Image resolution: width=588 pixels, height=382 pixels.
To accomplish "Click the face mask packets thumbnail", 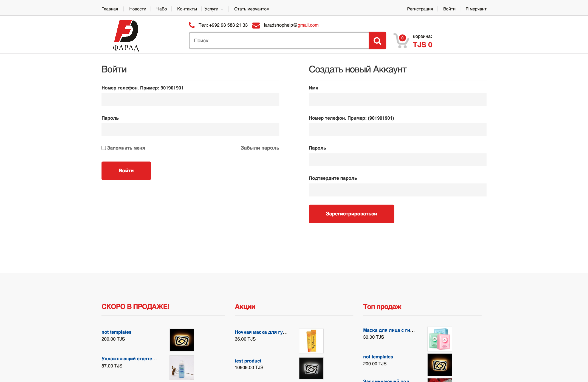I will coord(440,339).
